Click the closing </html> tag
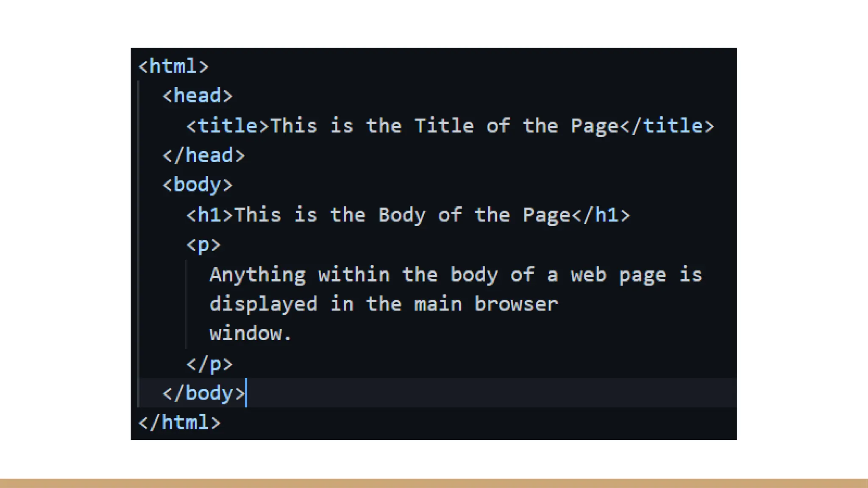868x488 pixels. tap(179, 423)
